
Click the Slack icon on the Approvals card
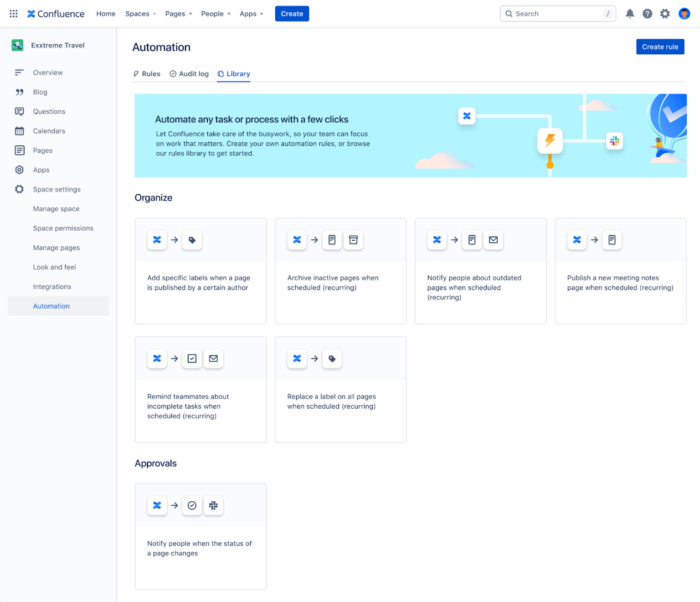pos(213,505)
